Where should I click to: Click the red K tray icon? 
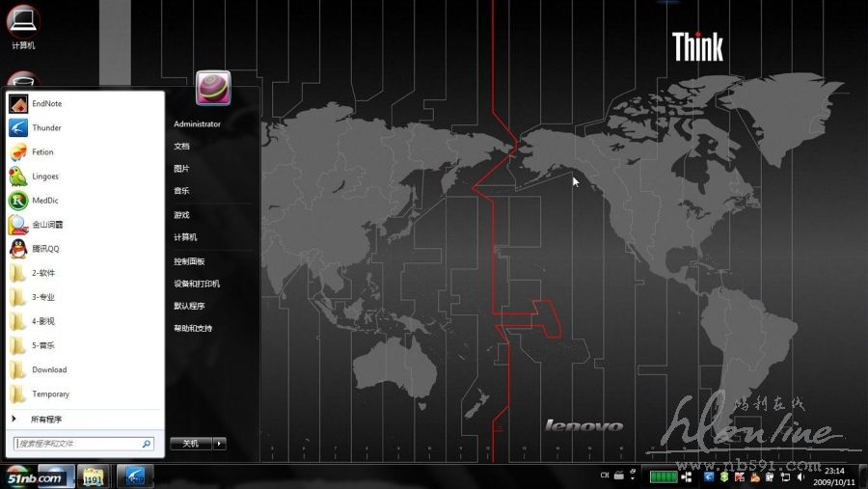tap(740, 476)
